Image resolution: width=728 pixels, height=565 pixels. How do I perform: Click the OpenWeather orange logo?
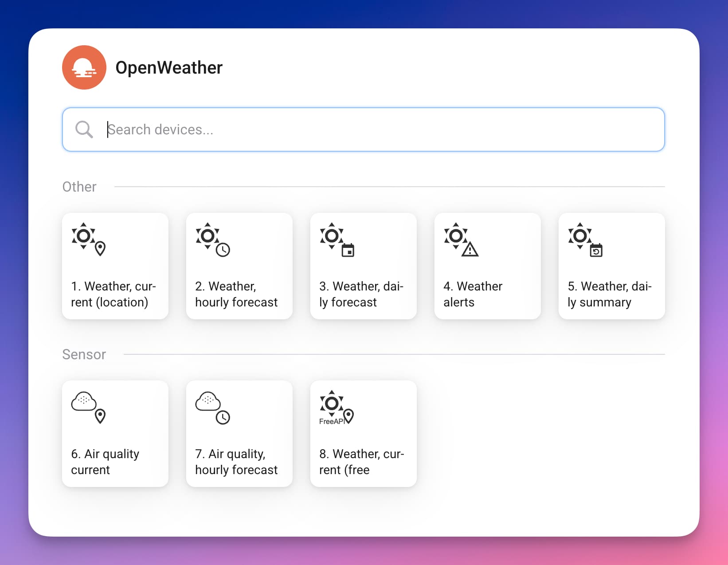coord(84,67)
